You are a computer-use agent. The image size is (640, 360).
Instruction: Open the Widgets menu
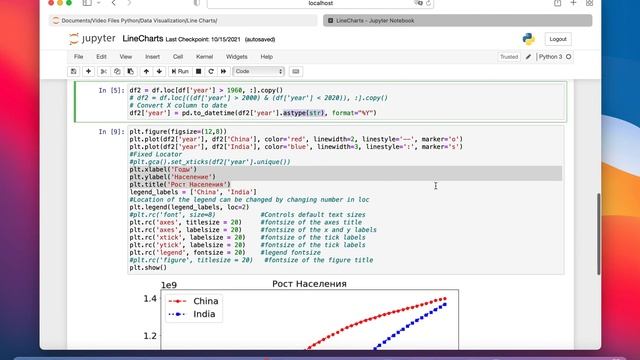point(236,57)
